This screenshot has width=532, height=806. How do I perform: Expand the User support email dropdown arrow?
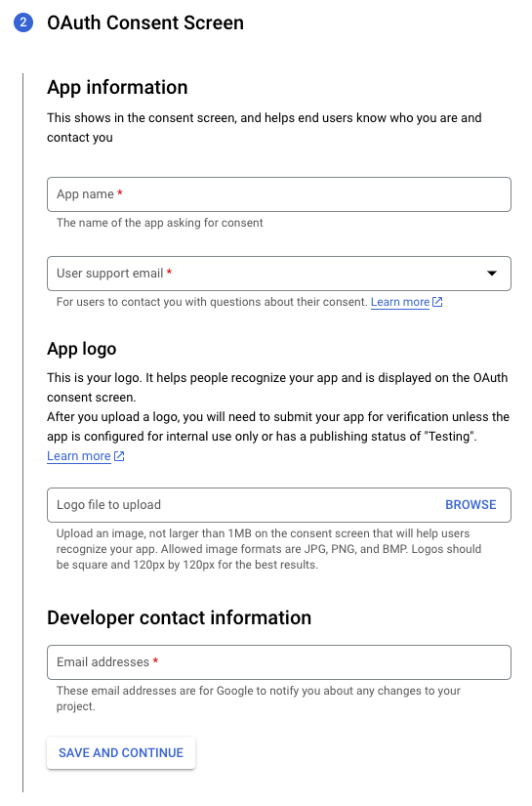tap(492, 273)
